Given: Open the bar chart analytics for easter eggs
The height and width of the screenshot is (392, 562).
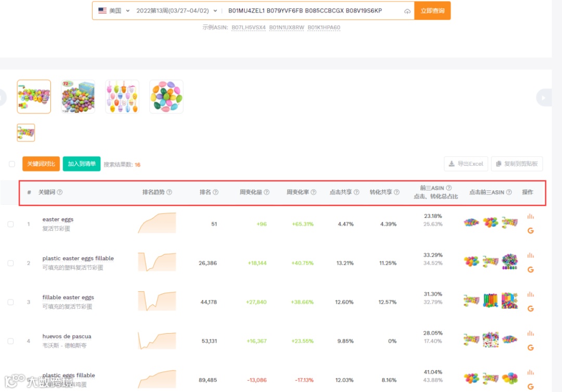Looking at the screenshot, I should coord(530,216).
